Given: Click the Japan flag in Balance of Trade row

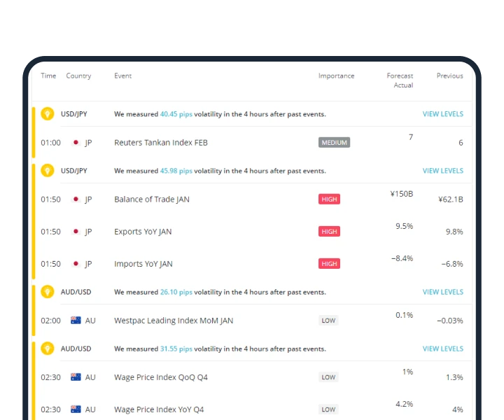Looking at the screenshot, I should tap(76, 199).
